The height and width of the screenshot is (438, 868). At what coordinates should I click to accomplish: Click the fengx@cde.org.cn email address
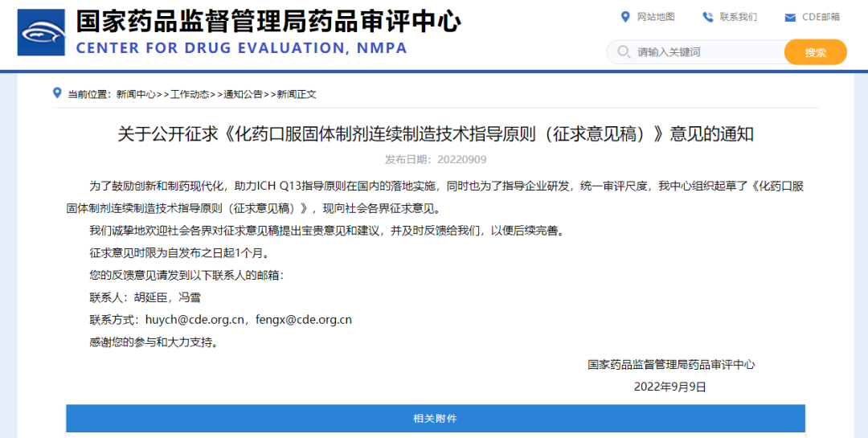tap(304, 319)
